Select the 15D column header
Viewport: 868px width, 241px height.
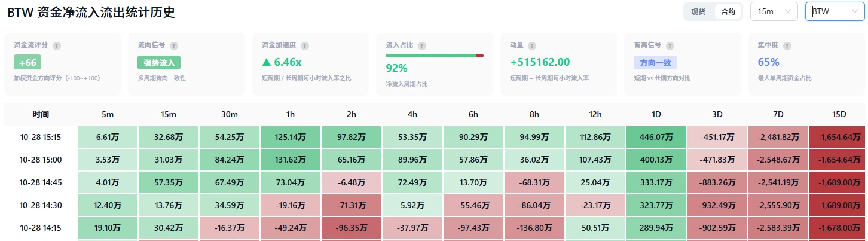839,114
